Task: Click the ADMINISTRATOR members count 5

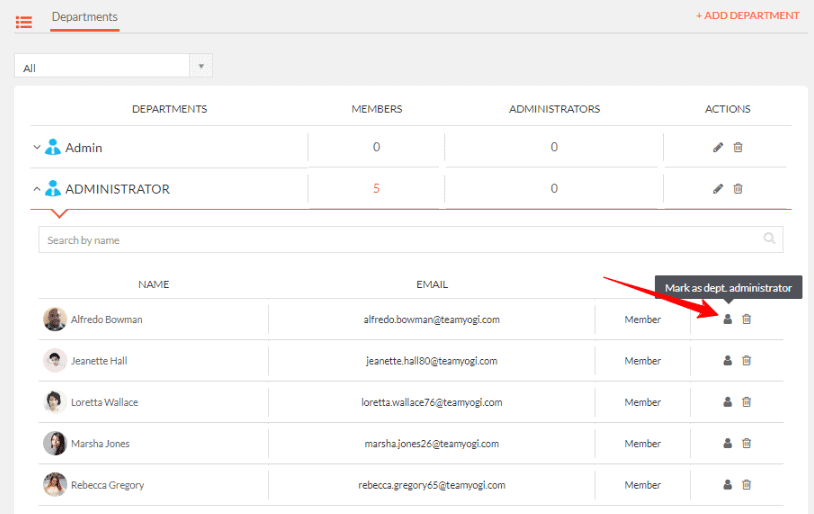Action: [x=376, y=188]
